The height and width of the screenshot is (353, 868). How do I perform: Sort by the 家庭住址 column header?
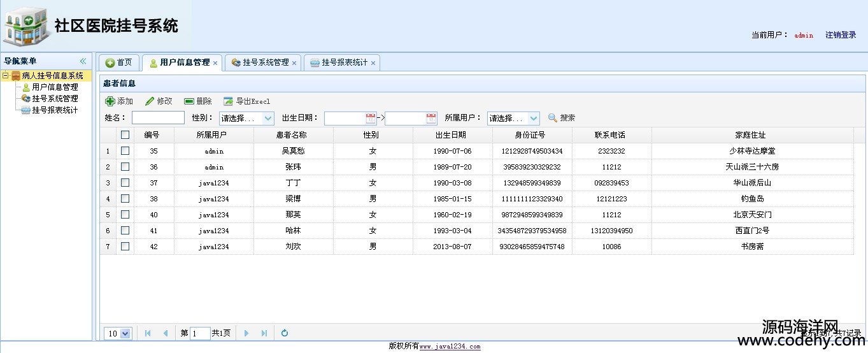tap(752, 135)
